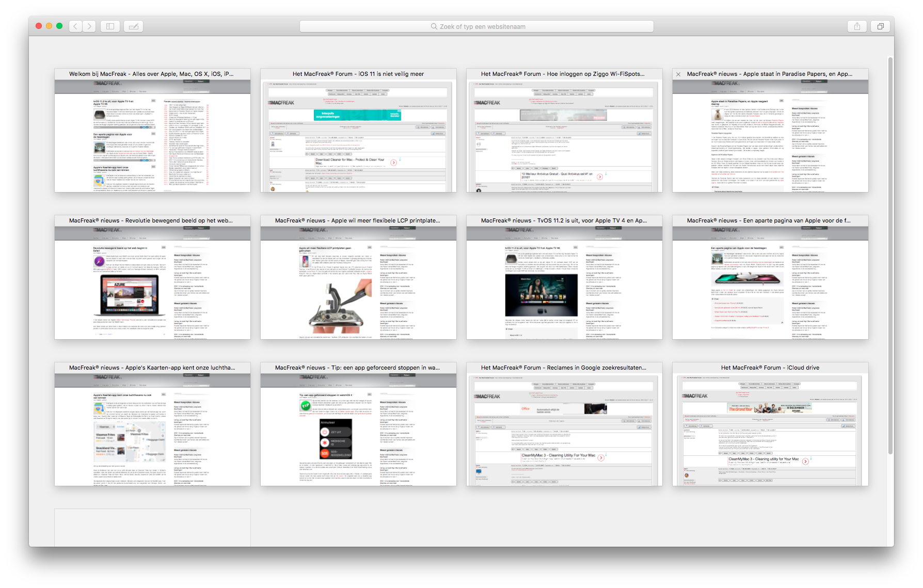Image resolution: width=923 pixels, height=588 pixels.
Task: Click Download Cleaner for Mac ad arrow
Action: [x=393, y=162]
